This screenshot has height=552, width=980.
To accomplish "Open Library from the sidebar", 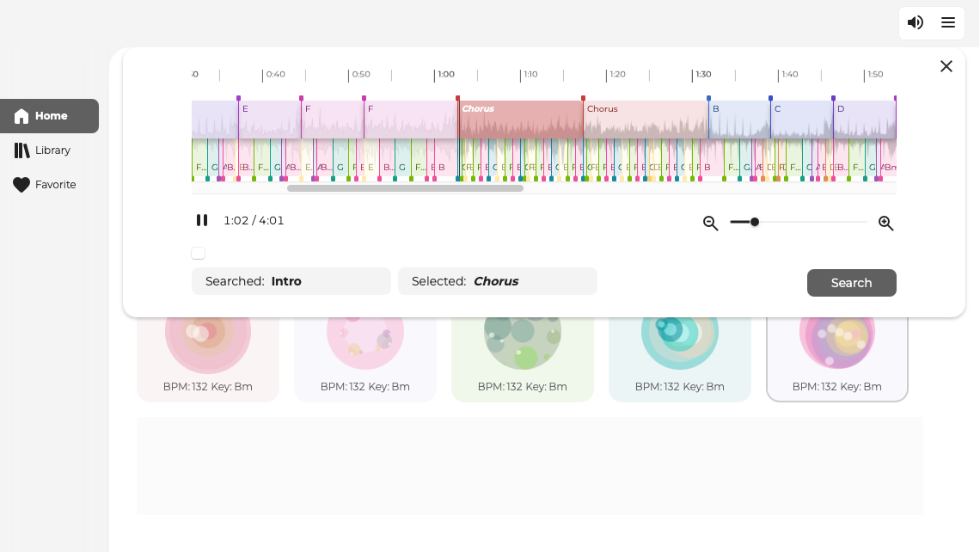I will (50, 150).
